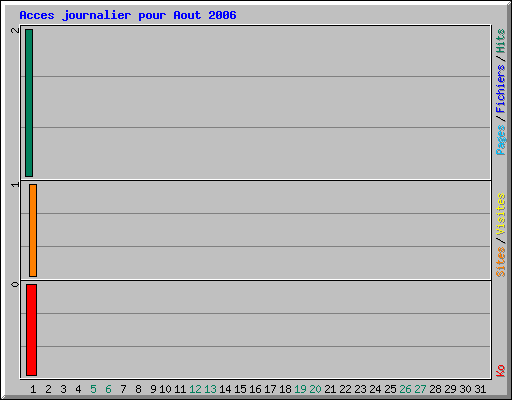The image size is (512, 400).
Task: Click the "Sites" legend label
Action: pyautogui.click(x=500, y=262)
